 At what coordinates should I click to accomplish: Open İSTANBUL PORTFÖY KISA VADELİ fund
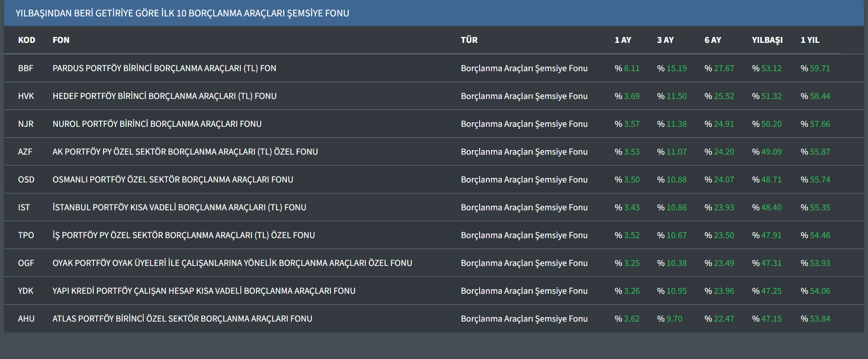click(179, 208)
